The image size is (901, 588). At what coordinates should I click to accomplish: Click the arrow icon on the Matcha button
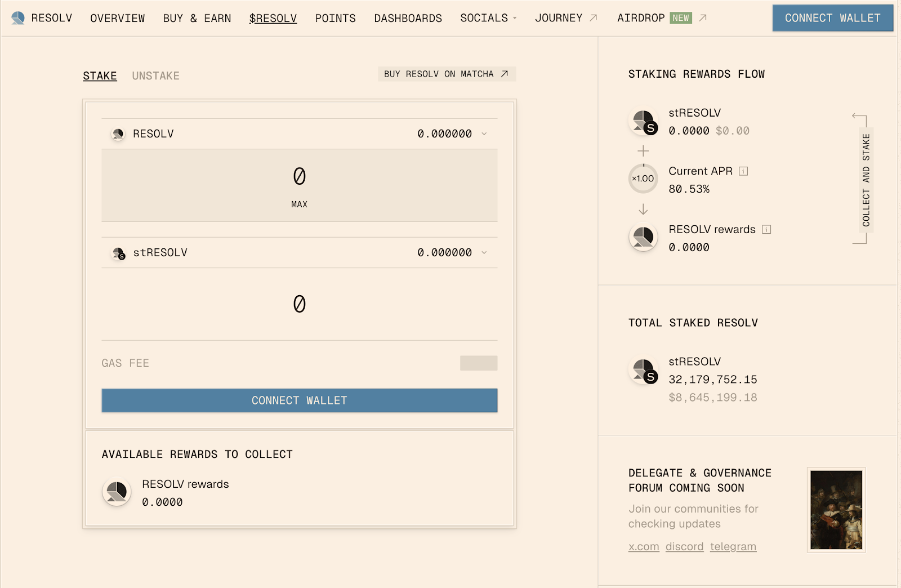[505, 74]
